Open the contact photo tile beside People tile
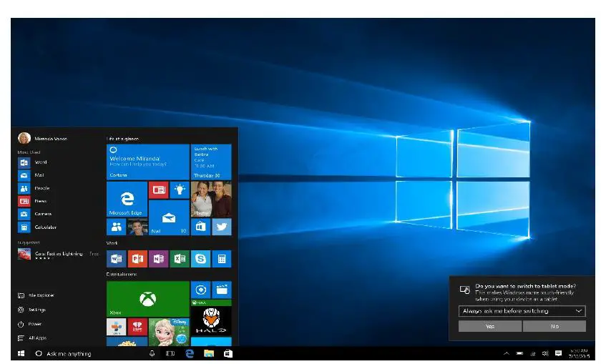 point(137,227)
